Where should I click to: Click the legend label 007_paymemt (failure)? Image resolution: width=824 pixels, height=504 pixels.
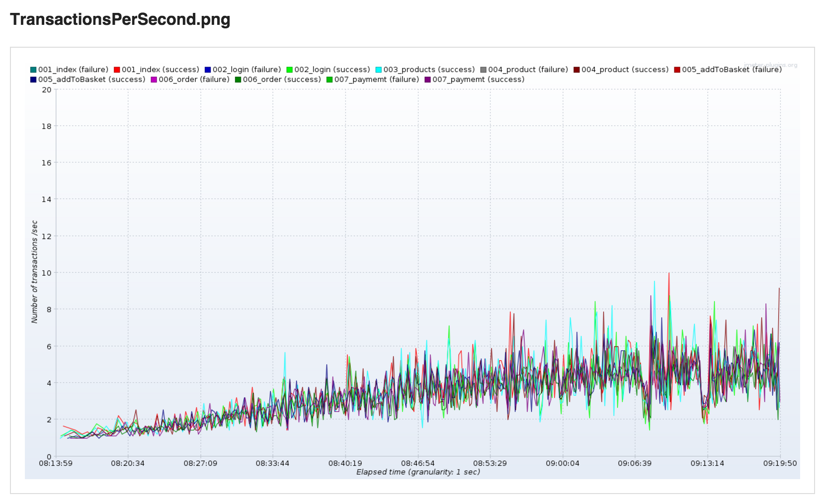[x=377, y=80]
